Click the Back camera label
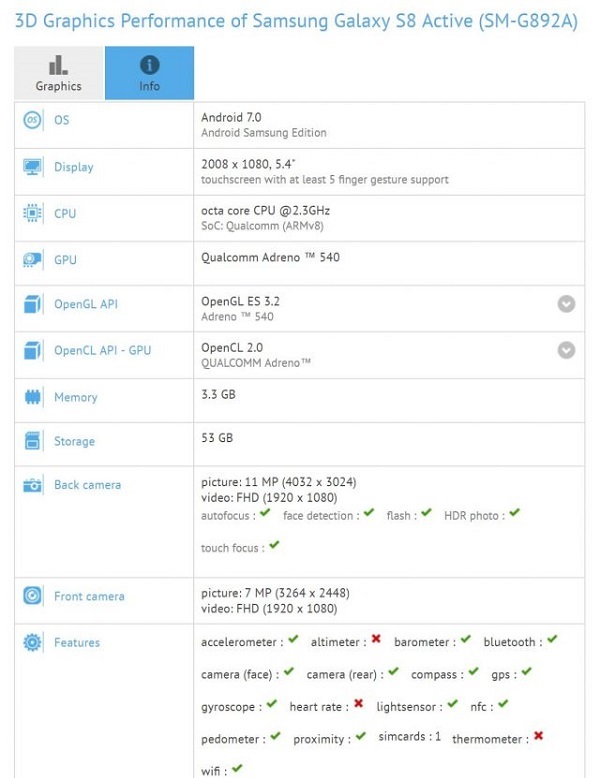The height and width of the screenshot is (778, 600). 88,485
